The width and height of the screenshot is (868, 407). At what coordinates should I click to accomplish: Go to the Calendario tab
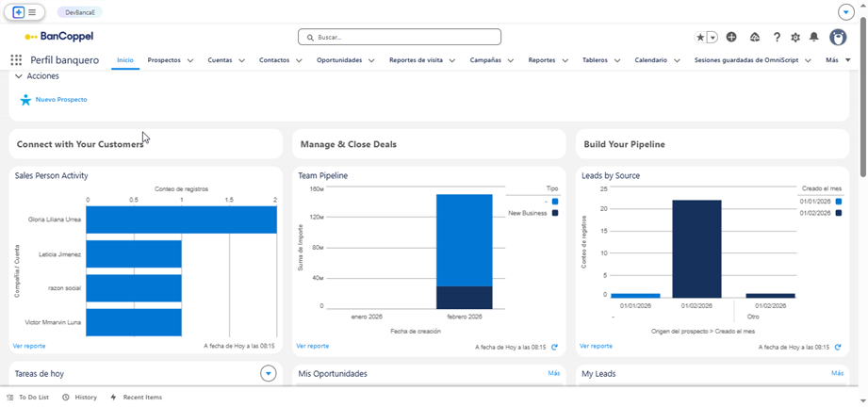(x=650, y=60)
